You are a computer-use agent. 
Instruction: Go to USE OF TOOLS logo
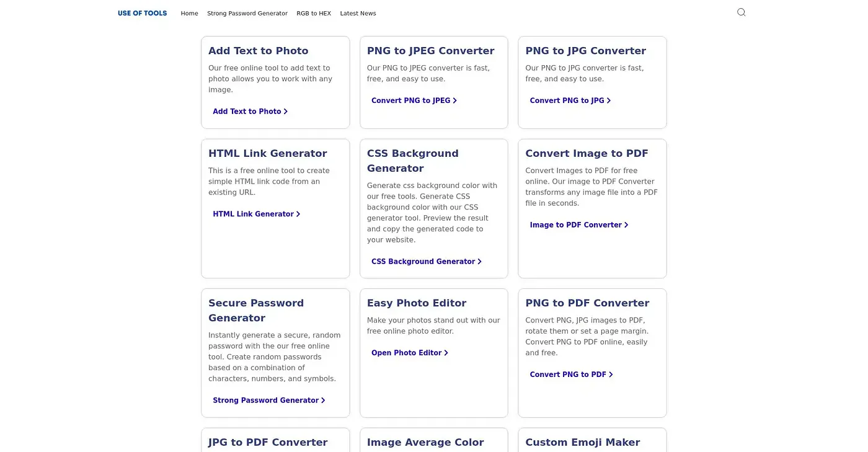(142, 13)
